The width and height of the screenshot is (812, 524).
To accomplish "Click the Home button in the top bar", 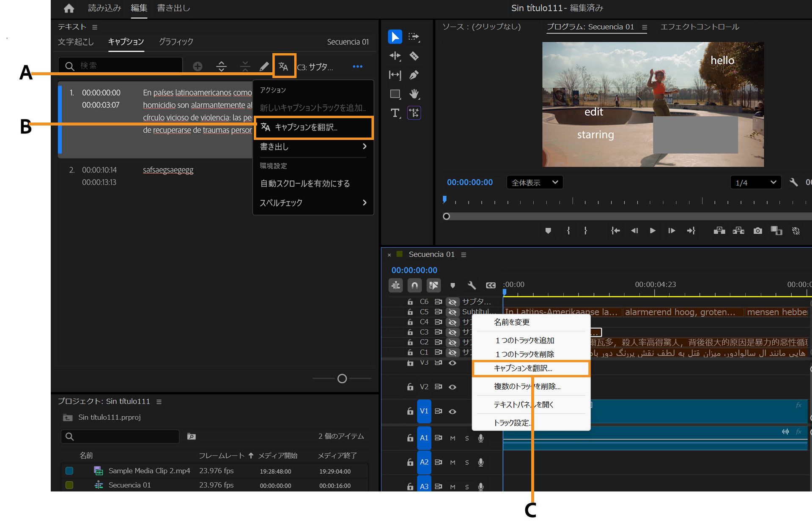I will click(x=68, y=8).
